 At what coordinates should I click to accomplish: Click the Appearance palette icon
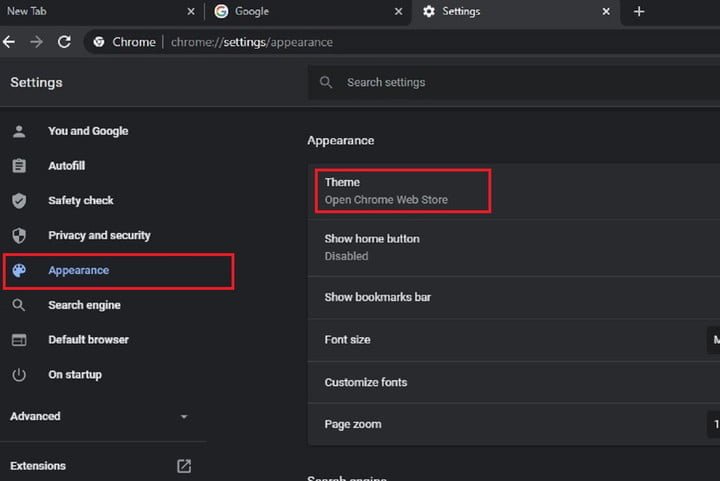tap(19, 271)
